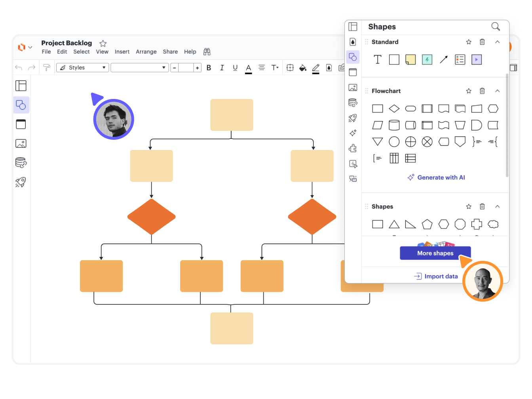Click the text color underlined A swatch
Viewport: 532px width, 399px height.
point(248,68)
